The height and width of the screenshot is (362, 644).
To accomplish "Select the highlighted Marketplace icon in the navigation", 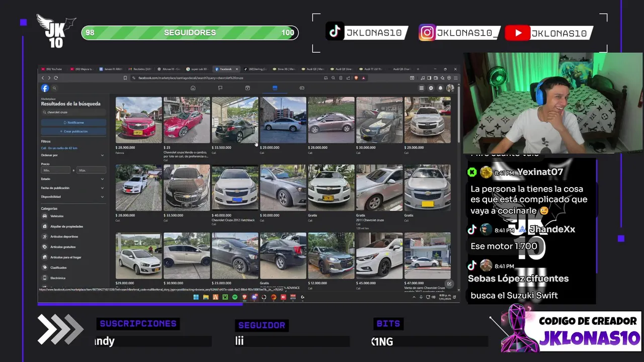I will pos(275,88).
